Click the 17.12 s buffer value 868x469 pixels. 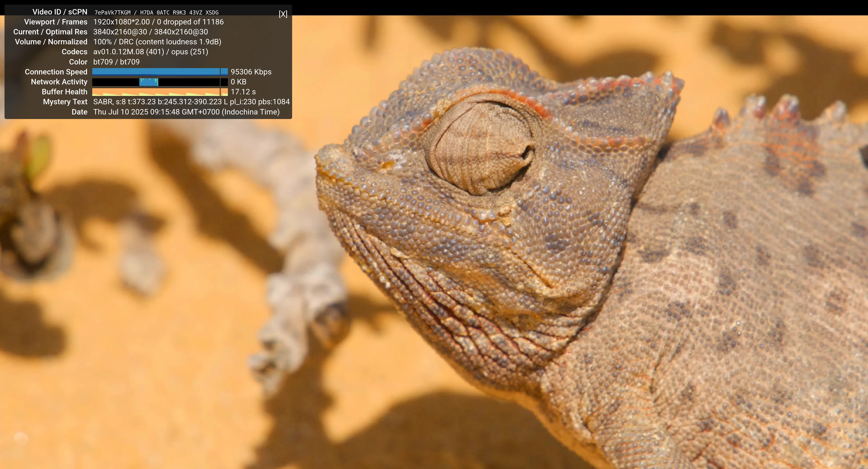pyautogui.click(x=243, y=92)
